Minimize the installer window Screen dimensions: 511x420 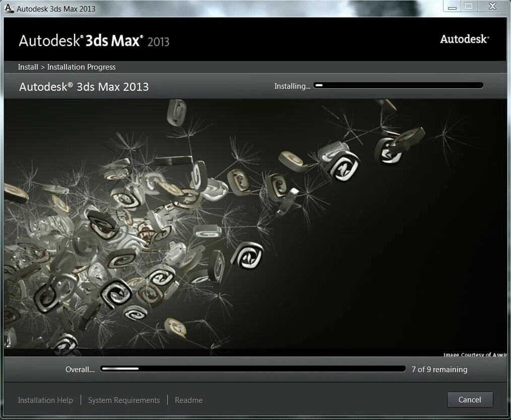tap(453, 6)
